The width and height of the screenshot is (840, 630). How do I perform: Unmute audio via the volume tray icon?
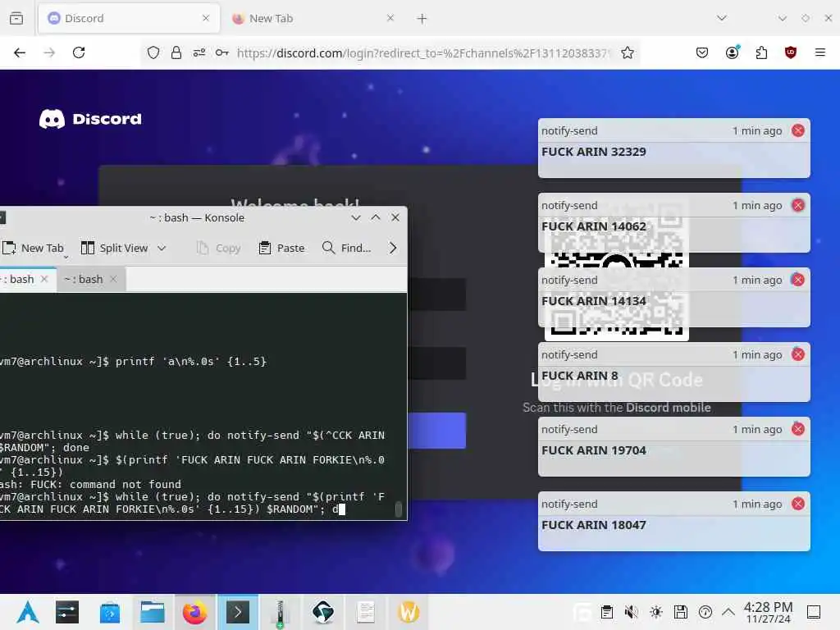point(632,612)
